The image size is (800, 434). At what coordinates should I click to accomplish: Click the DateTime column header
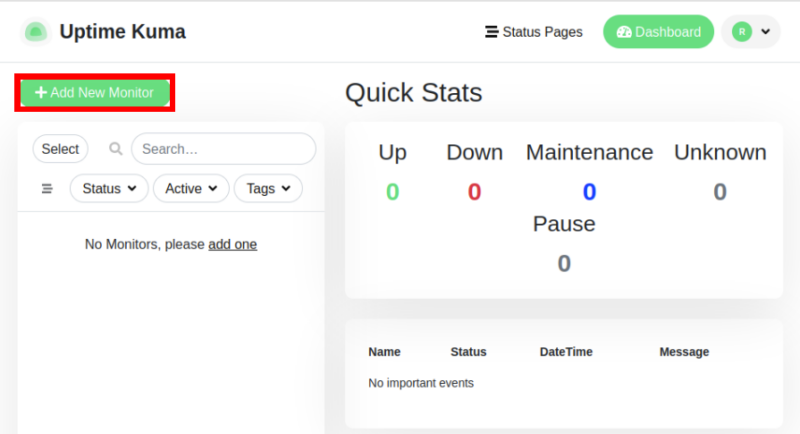566,352
